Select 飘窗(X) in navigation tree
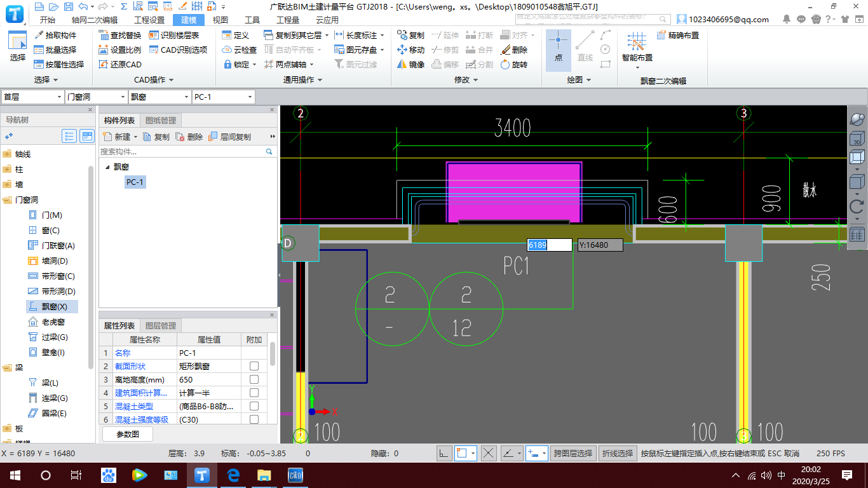The width and height of the screenshot is (868, 488). point(52,306)
